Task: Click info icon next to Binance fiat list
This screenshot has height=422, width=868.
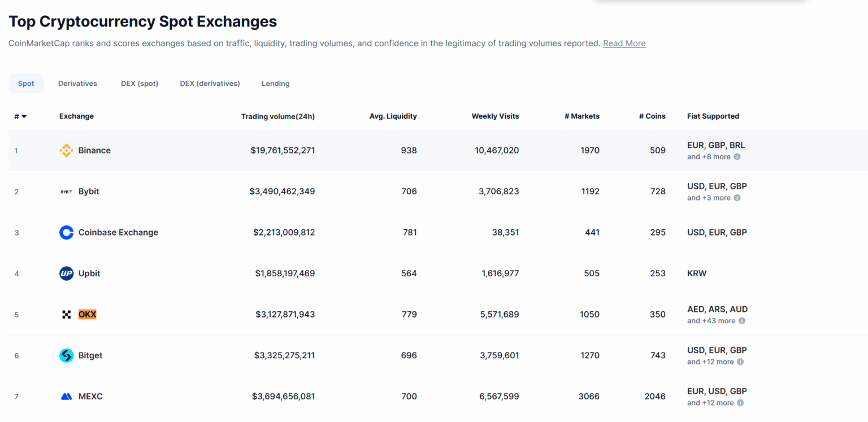Action: click(x=737, y=157)
